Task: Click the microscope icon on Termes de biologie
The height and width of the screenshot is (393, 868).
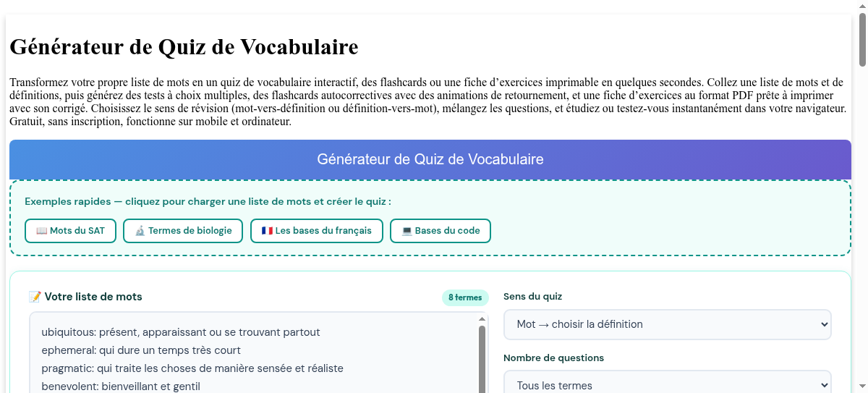Action: click(140, 231)
